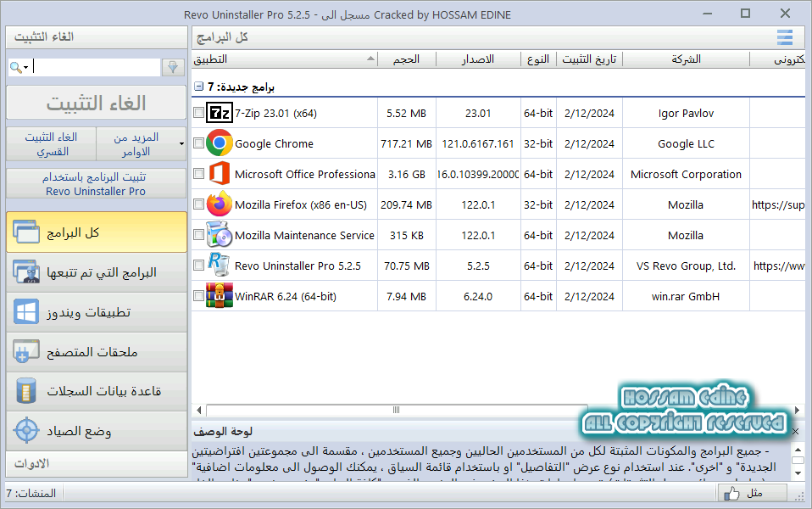Open the view options menu icon
This screenshot has height=509, width=812.
pos(785,37)
